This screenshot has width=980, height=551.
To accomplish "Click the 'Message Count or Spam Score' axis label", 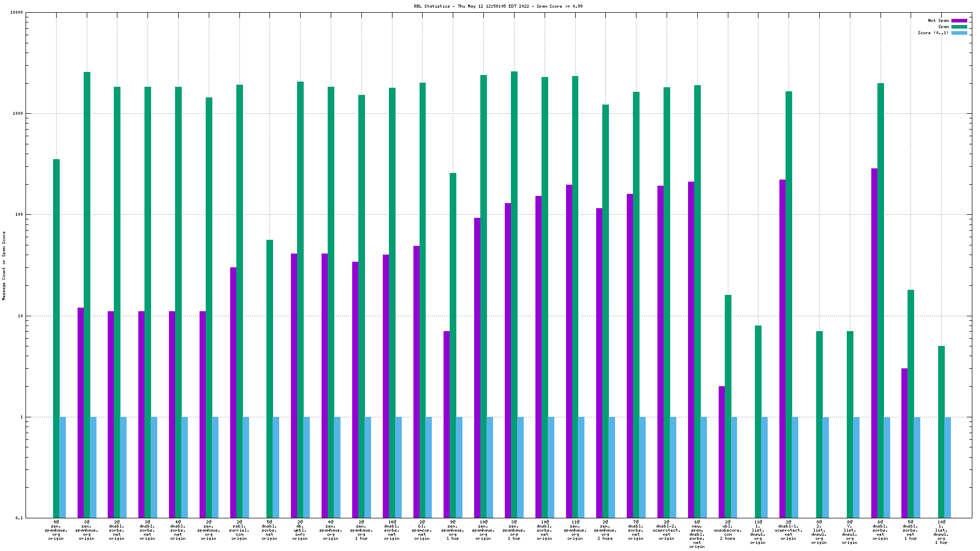I will 4,265.
